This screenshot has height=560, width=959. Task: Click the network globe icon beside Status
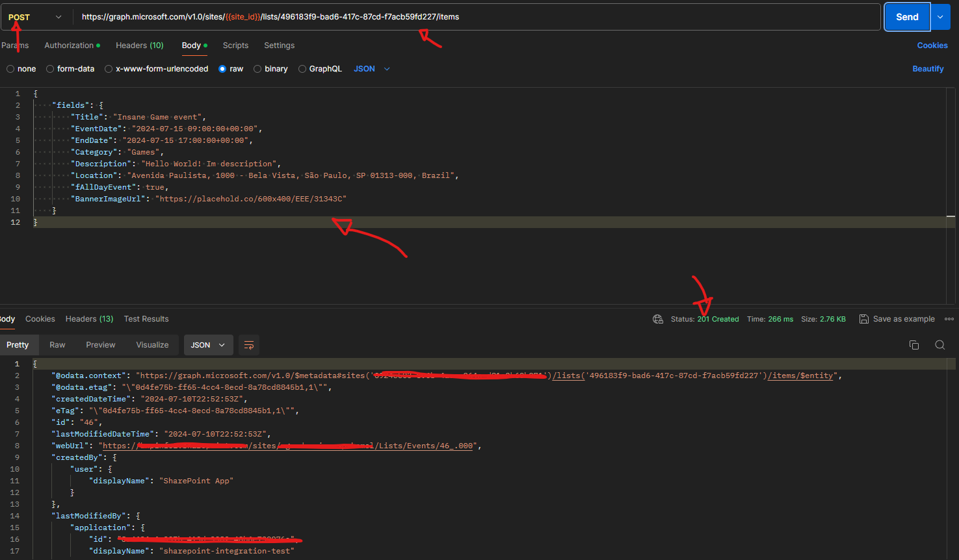coord(658,319)
